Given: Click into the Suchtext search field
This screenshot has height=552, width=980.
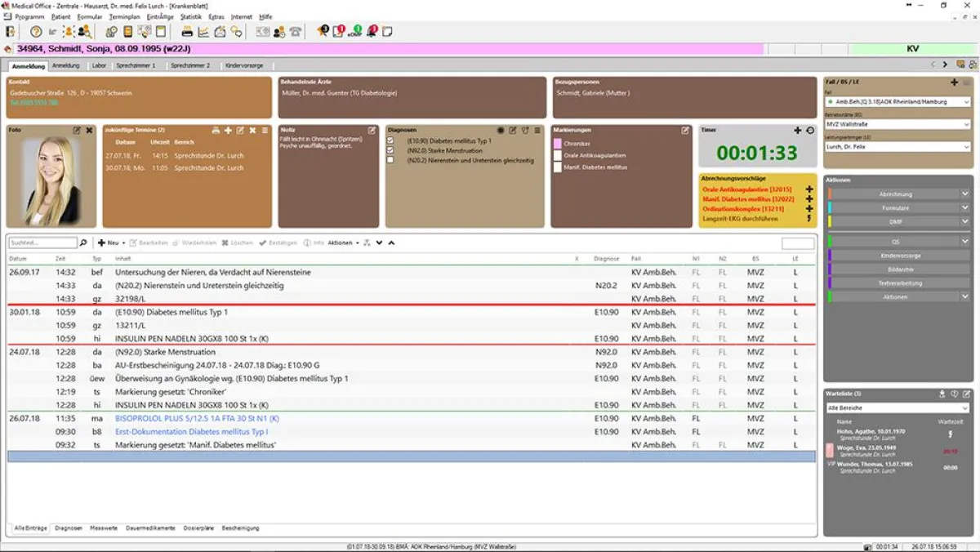Looking at the screenshot, I should (x=42, y=243).
